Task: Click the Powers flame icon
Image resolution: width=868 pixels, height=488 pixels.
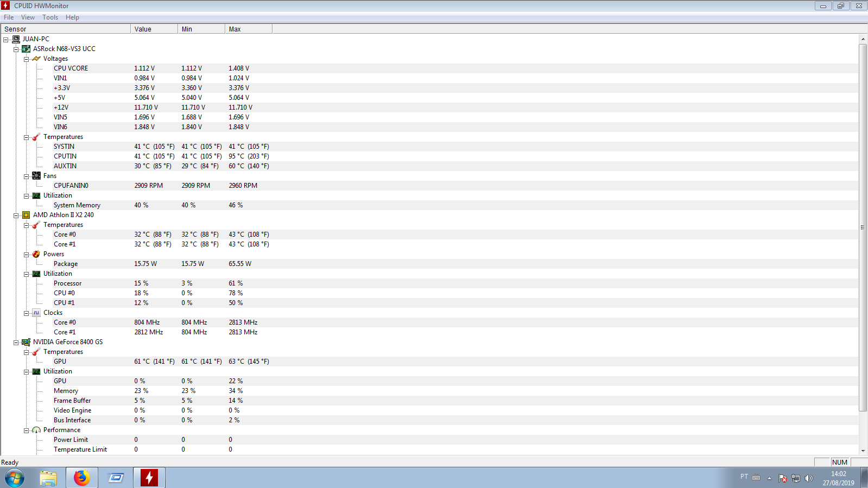Action: pyautogui.click(x=36, y=254)
